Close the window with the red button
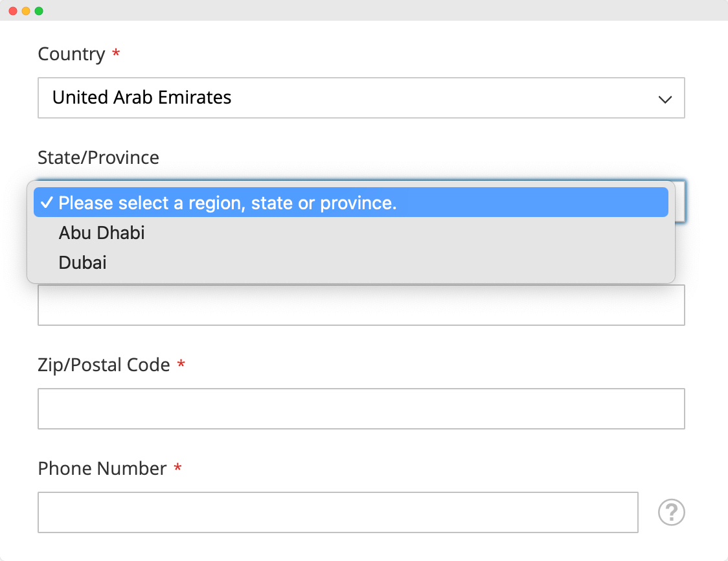Image resolution: width=728 pixels, height=561 pixels. (x=12, y=11)
